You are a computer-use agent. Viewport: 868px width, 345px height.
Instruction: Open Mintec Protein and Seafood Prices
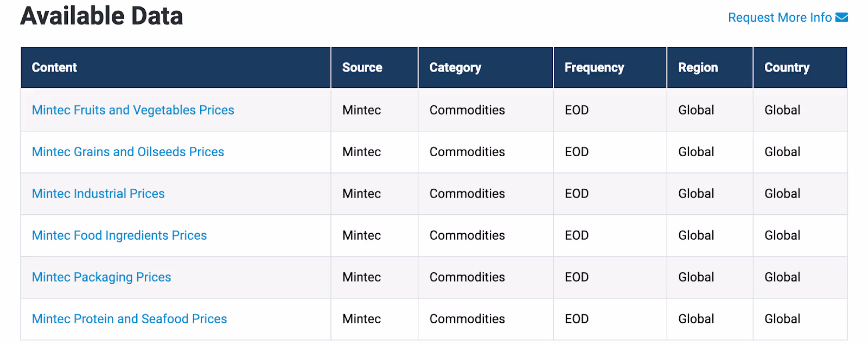point(130,319)
